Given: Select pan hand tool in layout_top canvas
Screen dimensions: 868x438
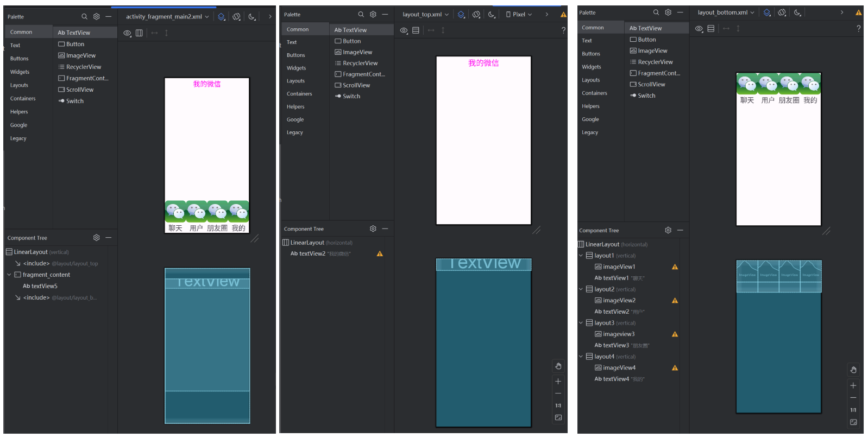Looking at the screenshot, I should (x=558, y=366).
